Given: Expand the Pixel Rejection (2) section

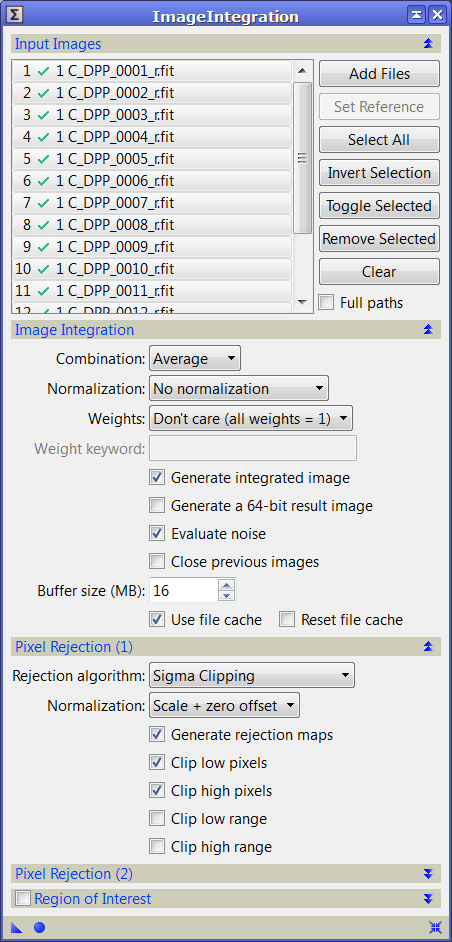Looking at the screenshot, I should pos(428,874).
